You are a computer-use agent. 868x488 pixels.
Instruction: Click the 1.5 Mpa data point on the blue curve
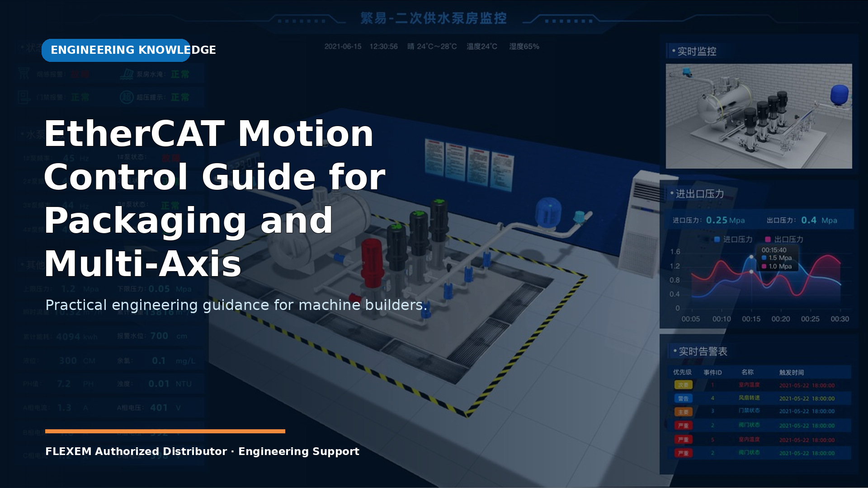pos(751,257)
